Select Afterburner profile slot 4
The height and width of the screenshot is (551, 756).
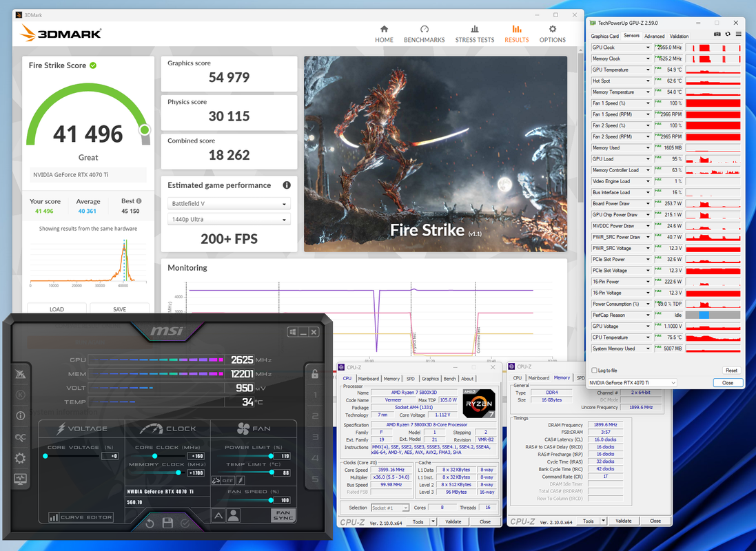(x=315, y=458)
